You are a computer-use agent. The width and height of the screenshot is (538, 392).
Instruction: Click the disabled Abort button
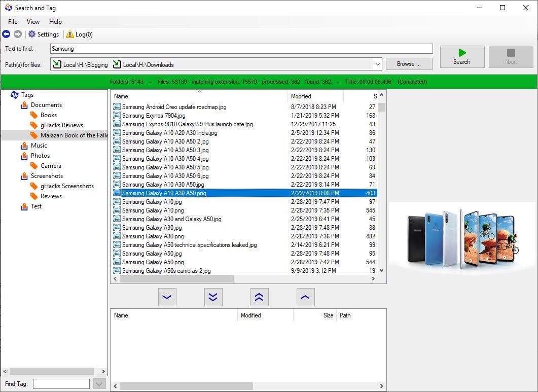coord(511,57)
